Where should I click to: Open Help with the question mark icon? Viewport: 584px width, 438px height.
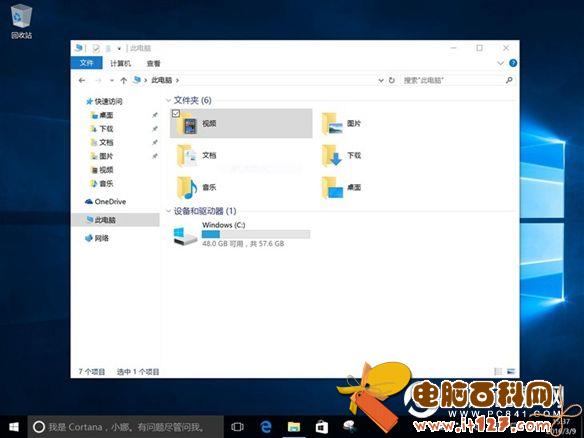513,63
